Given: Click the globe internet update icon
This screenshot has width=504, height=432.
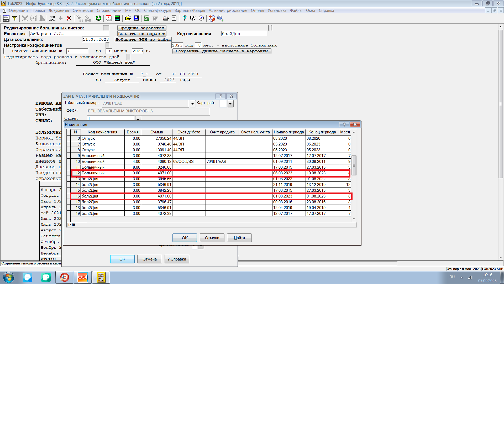Looking at the screenshot, I should click(x=220, y=18).
